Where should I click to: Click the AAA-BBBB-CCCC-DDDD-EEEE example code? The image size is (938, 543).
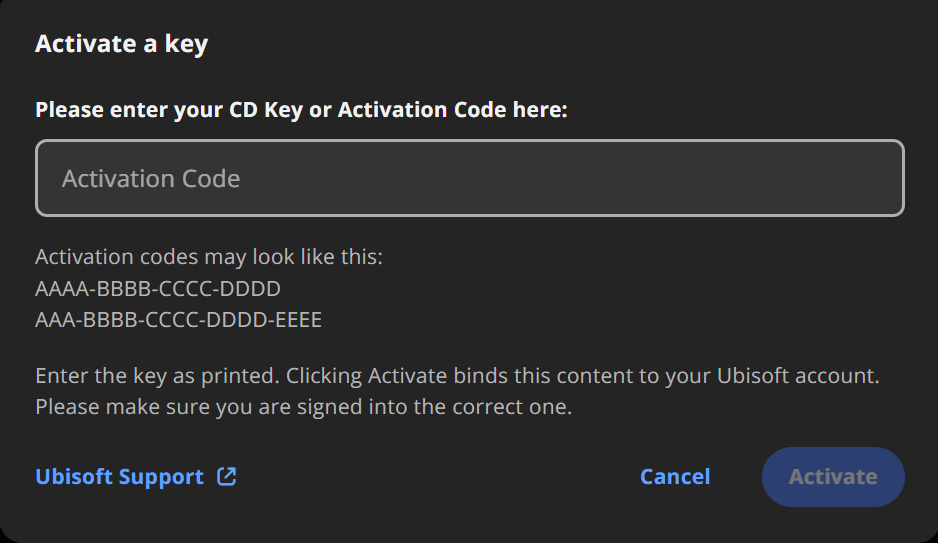pyautogui.click(x=178, y=321)
